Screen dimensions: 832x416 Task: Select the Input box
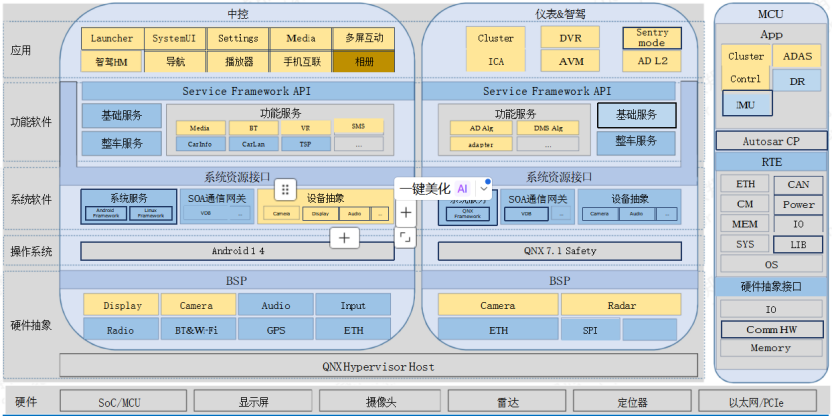pos(353,305)
